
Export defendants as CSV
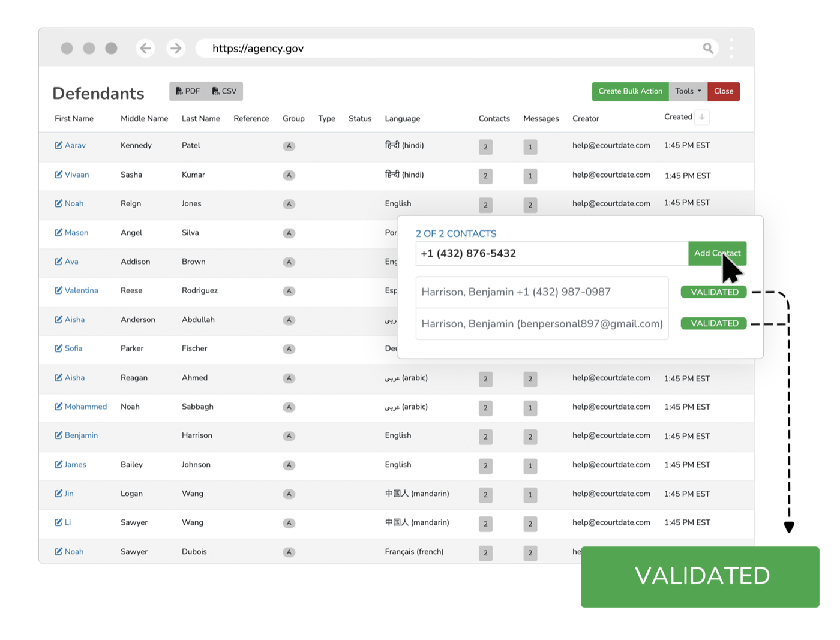point(224,91)
